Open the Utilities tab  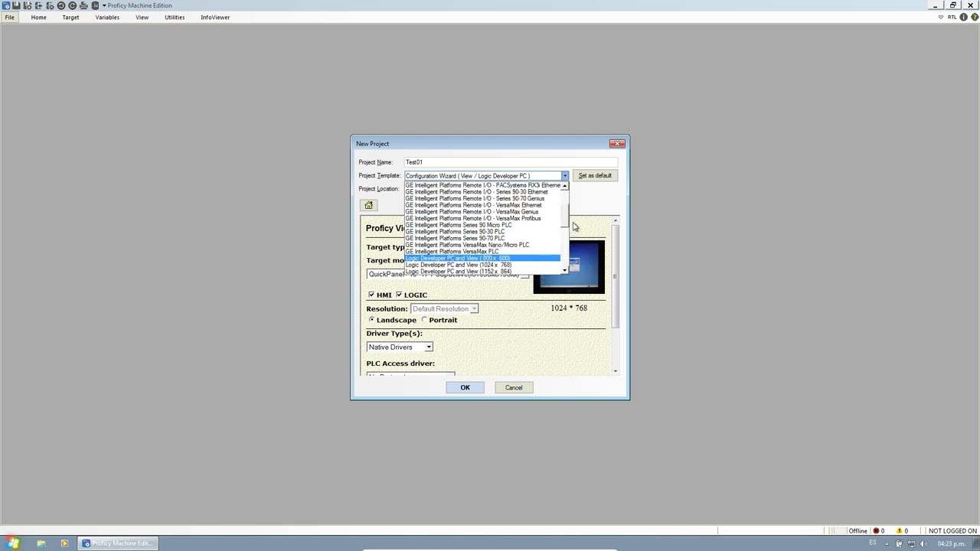(175, 17)
